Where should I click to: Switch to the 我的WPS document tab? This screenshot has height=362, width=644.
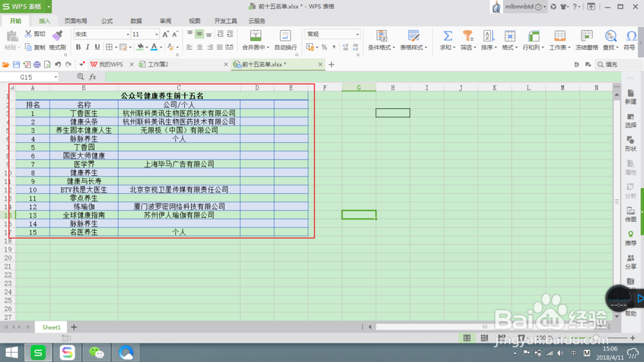111,64
